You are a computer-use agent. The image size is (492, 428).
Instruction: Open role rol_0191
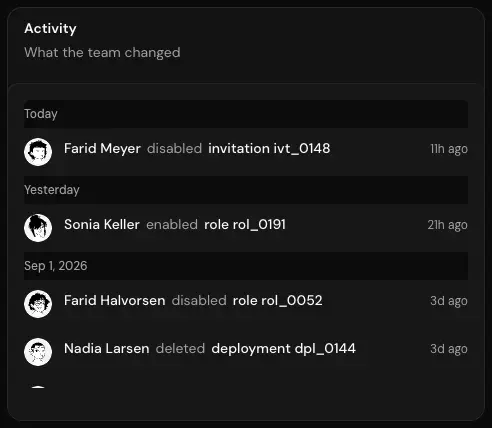(245, 225)
